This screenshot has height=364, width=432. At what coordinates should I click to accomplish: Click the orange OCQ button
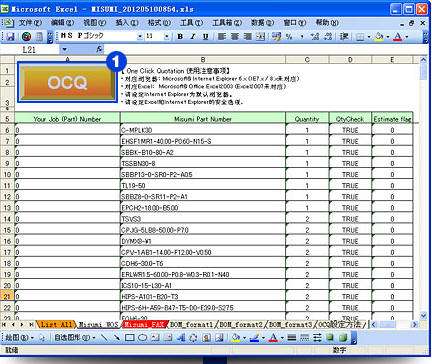(67, 82)
